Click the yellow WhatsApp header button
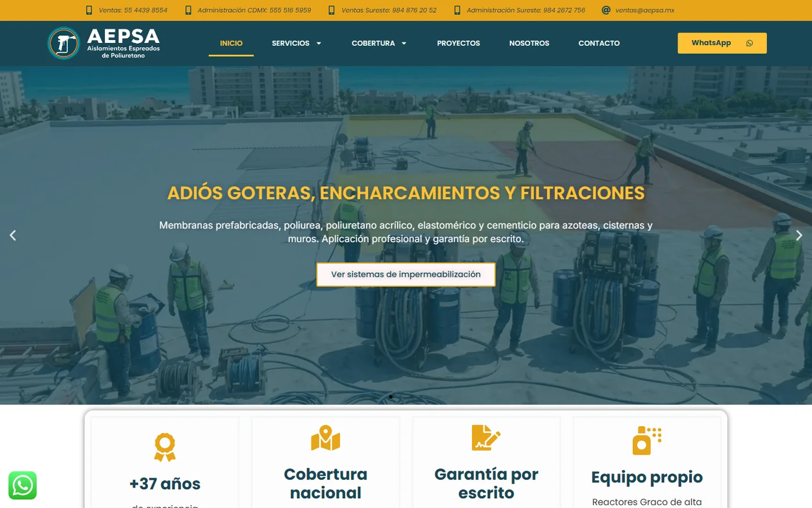The height and width of the screenshot is (508, 812). pyautogui.click(x=722, y=43)
